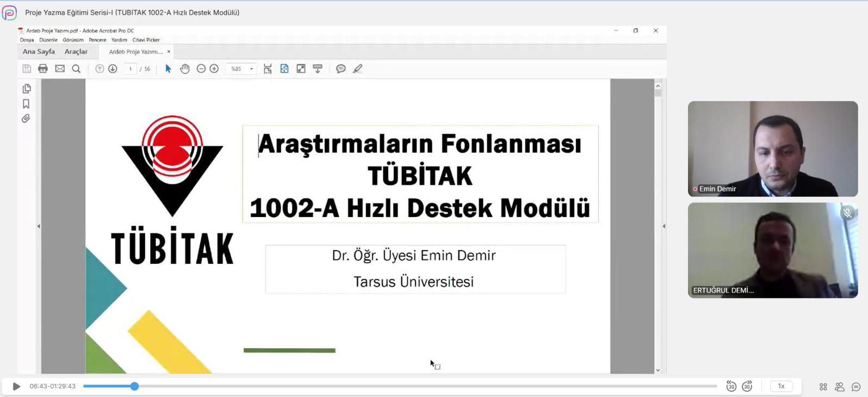The image size is (868, 397).
Task: Open the Yardım menu
Action: (119, 40)
